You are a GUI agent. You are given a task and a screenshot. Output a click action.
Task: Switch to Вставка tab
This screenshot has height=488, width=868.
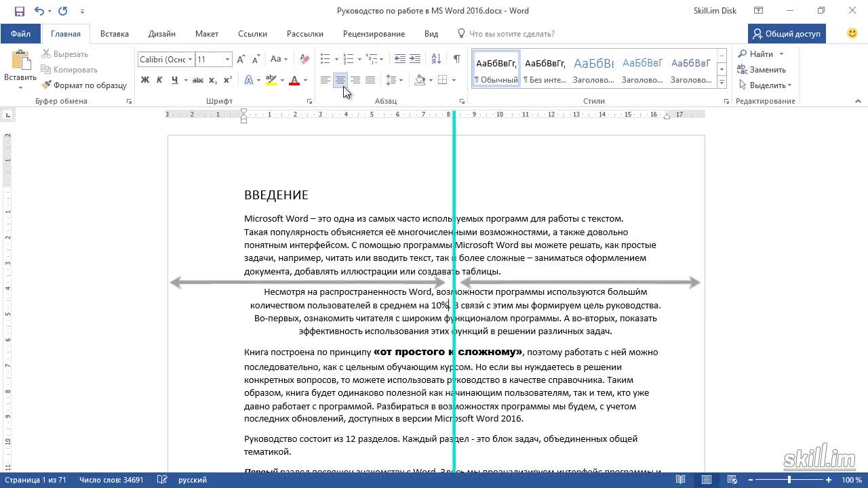click(x=115, y=34)
